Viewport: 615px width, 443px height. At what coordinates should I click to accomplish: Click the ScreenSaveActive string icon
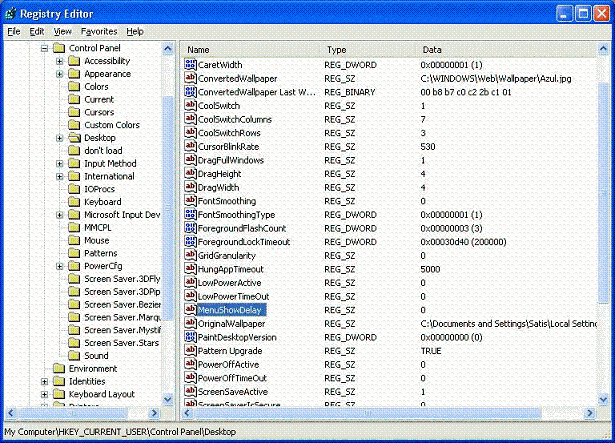(190, 391)
